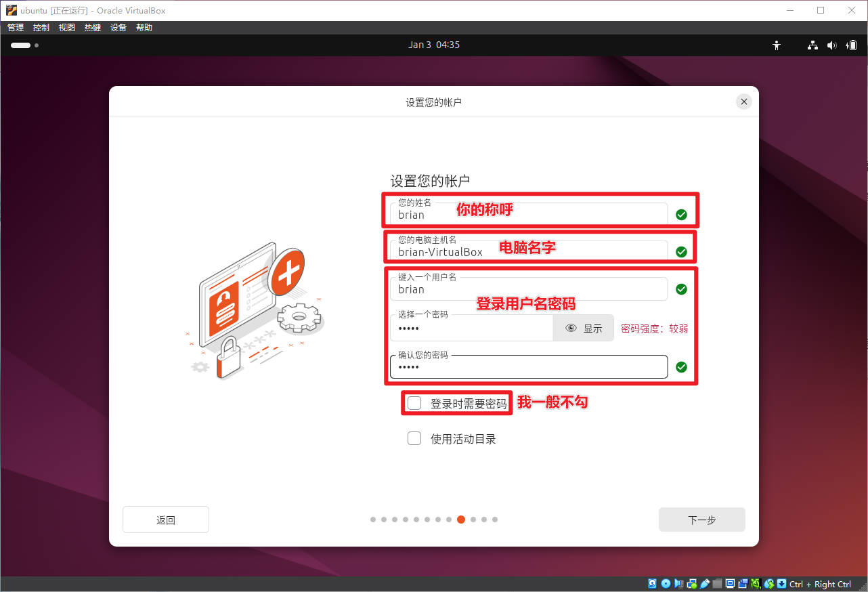This screenshot has width=868, height=592.
Task: Click the 您的姓名 name input field
Action: 528,215
